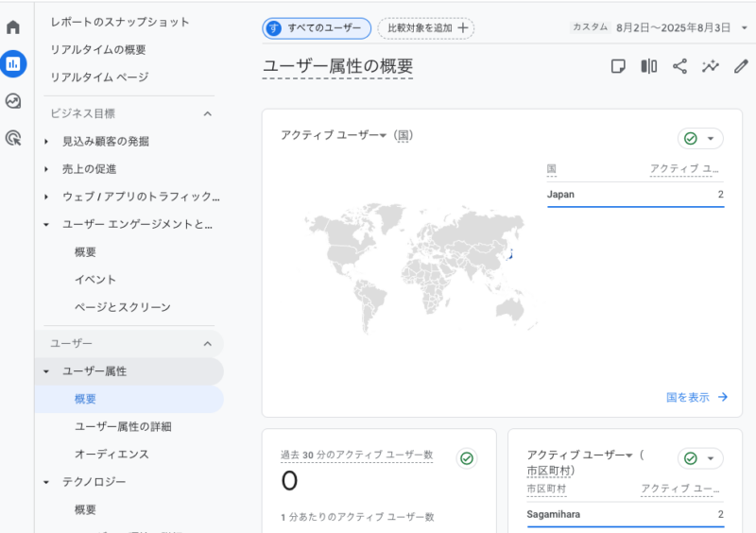Open the Home icon in left rail
This screenshot has width=756, height=533.
(13, 27)
